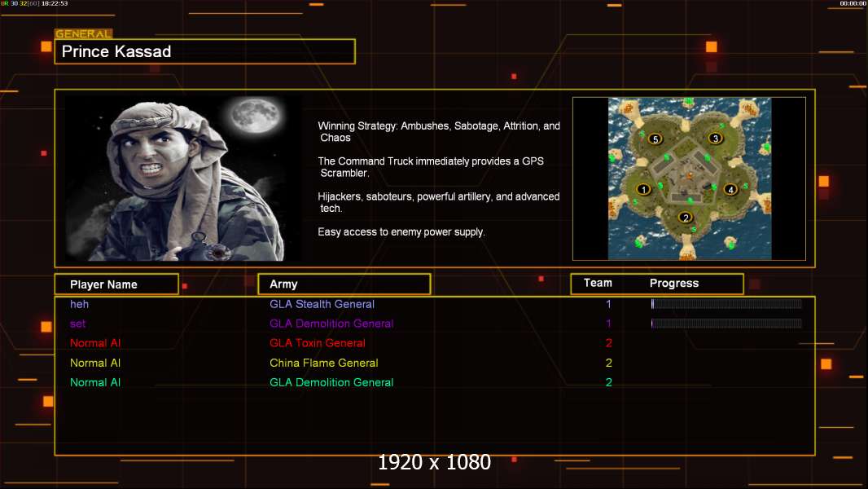Click 'China Flame General' army entry
This screenshot has height=489, width=868.
[x=324, y=363]
